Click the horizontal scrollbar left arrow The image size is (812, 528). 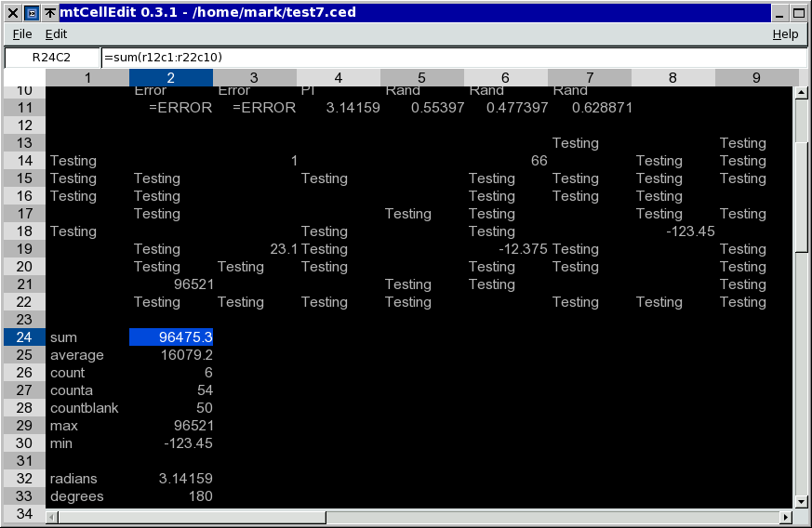pyautogui.click(x=53, y=517)
